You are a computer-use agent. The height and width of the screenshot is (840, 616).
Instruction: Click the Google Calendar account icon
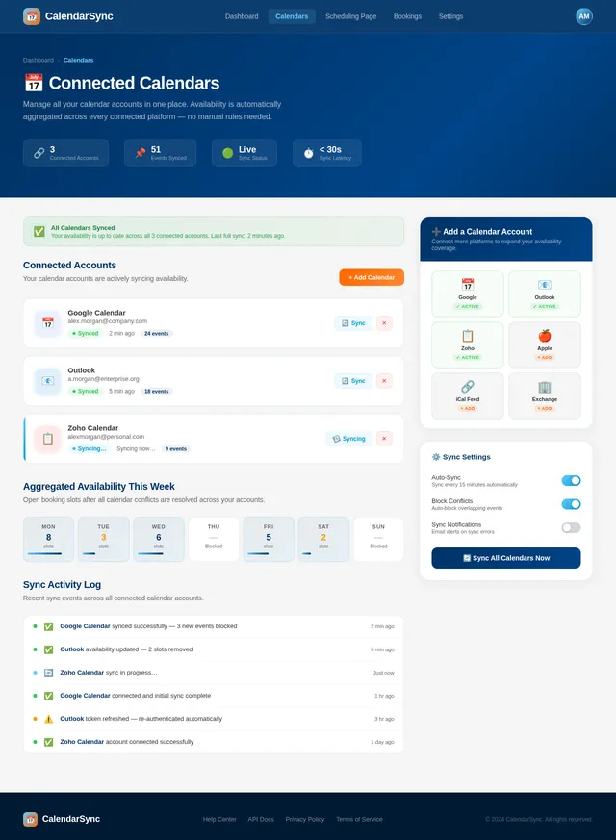(48, 323)
